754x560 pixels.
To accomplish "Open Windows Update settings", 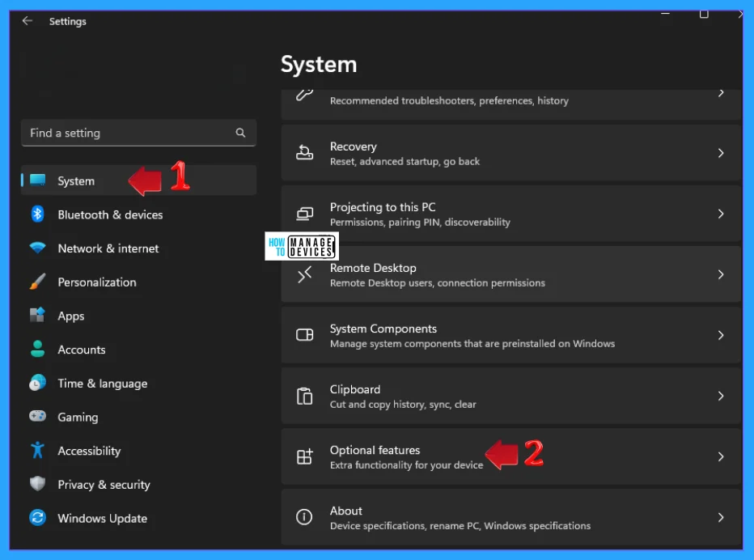I will click(138, 518).
